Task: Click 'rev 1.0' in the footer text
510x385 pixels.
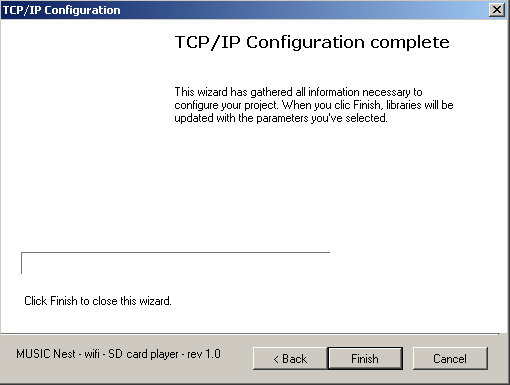Action: tap(204, 354)
